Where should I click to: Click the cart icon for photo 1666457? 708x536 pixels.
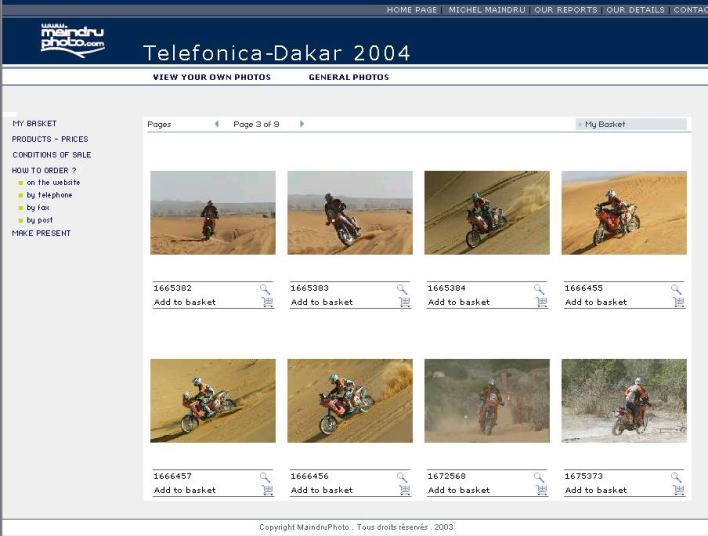pos(268,490)
